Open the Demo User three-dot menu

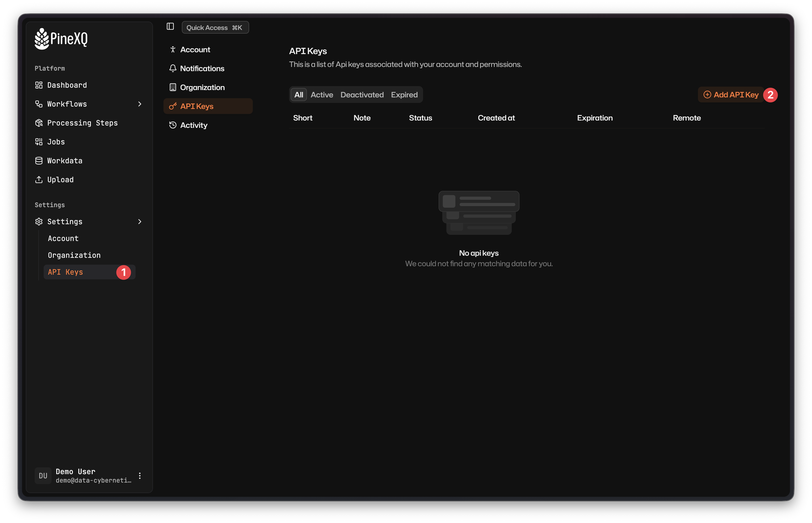pos(140,475)
